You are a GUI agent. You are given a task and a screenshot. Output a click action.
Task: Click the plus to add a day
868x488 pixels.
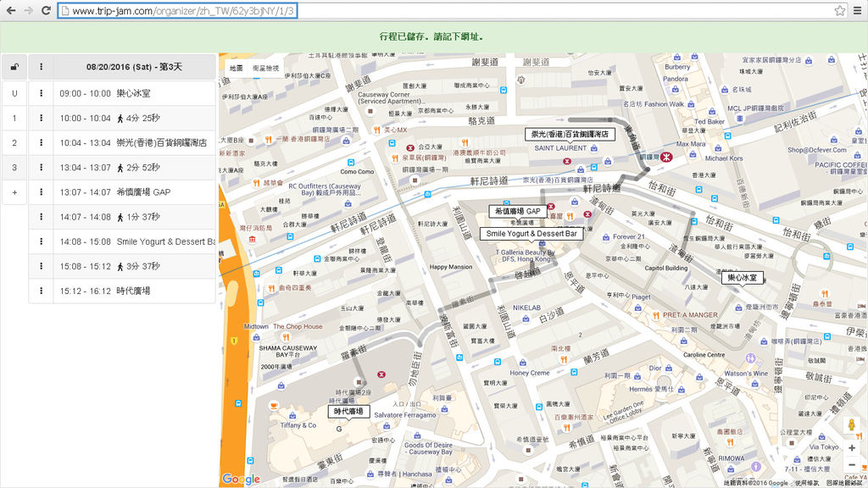click(x=14, y=192)
